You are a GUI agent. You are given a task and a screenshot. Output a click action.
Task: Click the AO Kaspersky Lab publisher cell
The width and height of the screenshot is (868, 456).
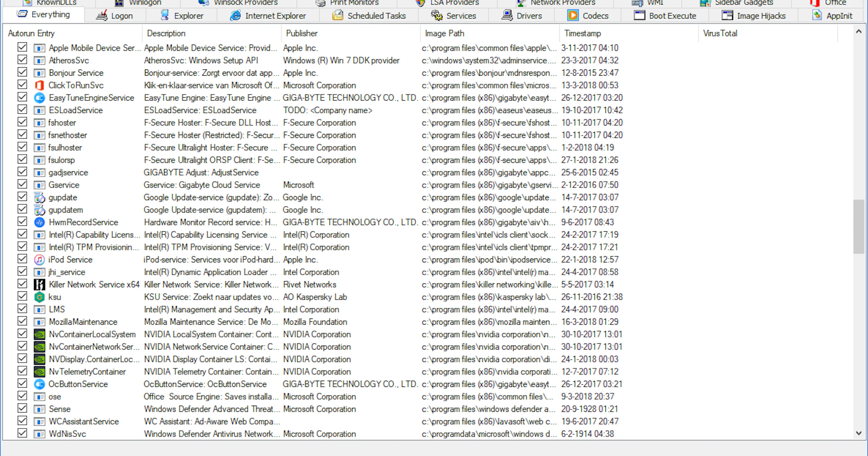(315, 297)
